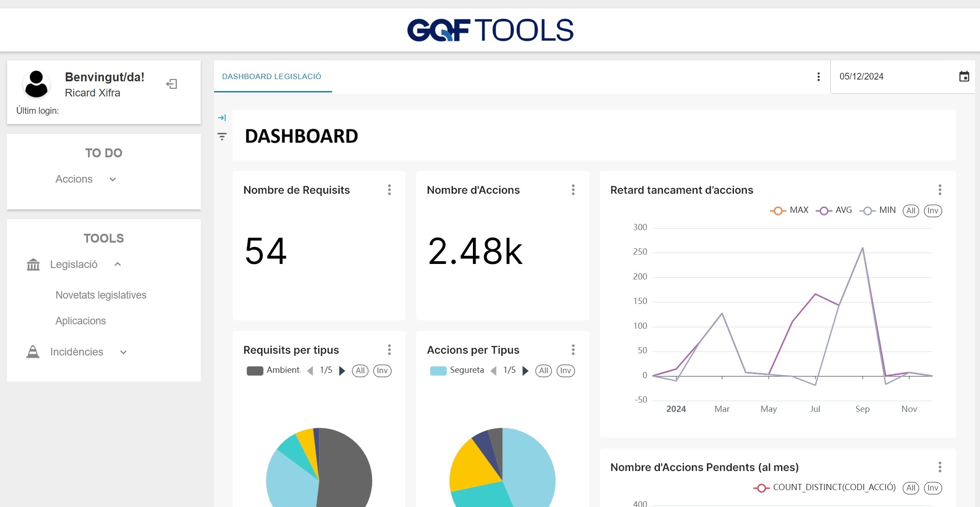This screenshot has height=507, width=980.
Task: Open Nombre de Requisits card options menu
Action: point(389,190)
